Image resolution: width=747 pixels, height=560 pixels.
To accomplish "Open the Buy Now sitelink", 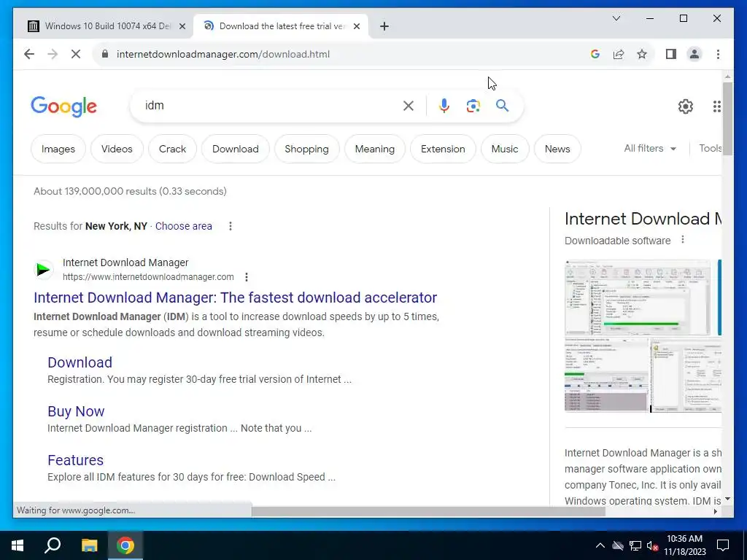I will [76, 411].
